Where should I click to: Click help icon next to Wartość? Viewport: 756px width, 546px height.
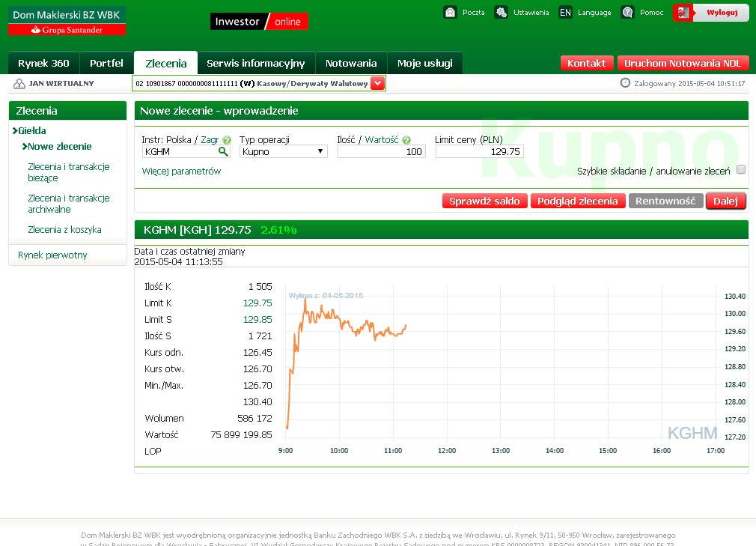click(x=406, y=140)
